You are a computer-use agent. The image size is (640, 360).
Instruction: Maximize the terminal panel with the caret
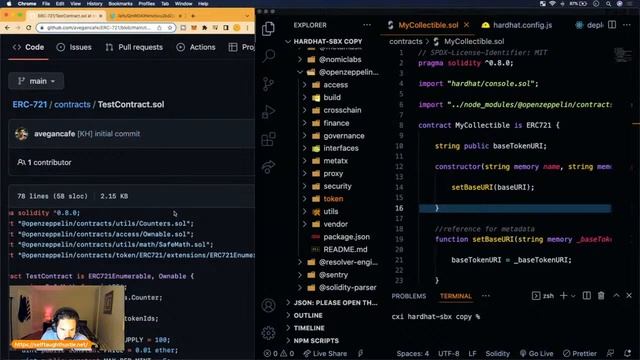coord(616,296)
